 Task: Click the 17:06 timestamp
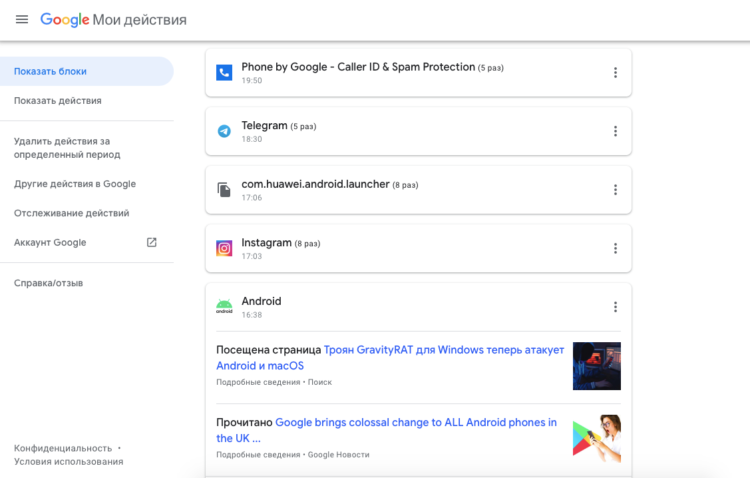(x=252, y=198)
